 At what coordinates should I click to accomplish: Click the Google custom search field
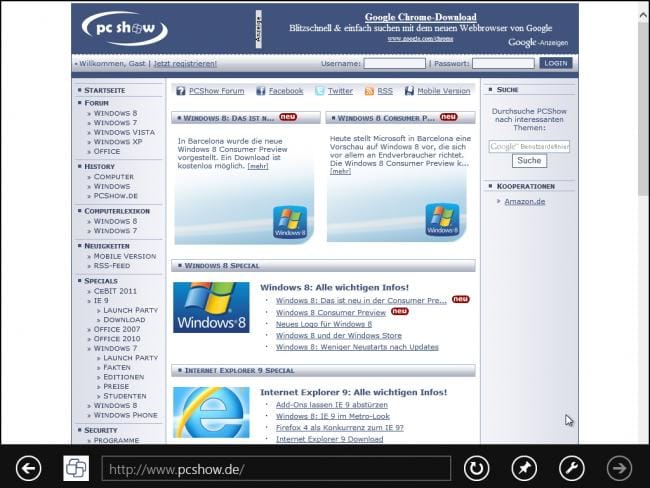[529, 146]
